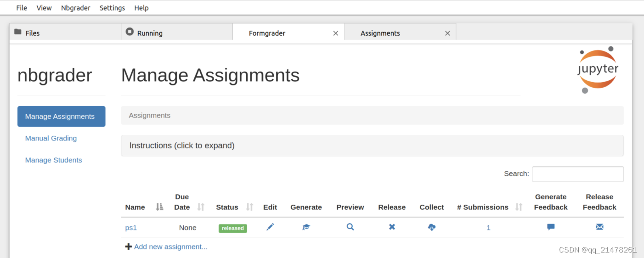The height and width of the screenshot is (258, 644).
Task: Expand the Instructions panel
Action: (372, 146)
